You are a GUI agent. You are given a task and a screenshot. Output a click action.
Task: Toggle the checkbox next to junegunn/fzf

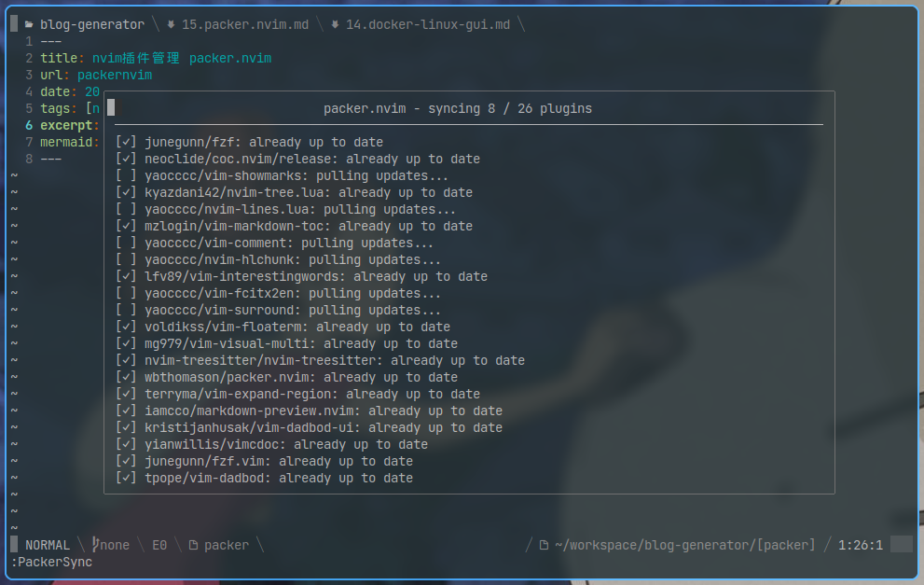coord(127,142)
